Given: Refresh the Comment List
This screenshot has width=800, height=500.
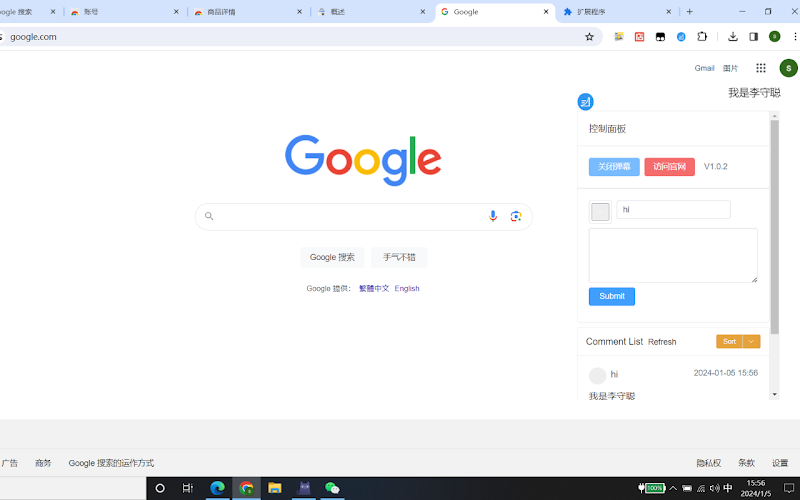Looking at the screenshot, I should 662,342.
